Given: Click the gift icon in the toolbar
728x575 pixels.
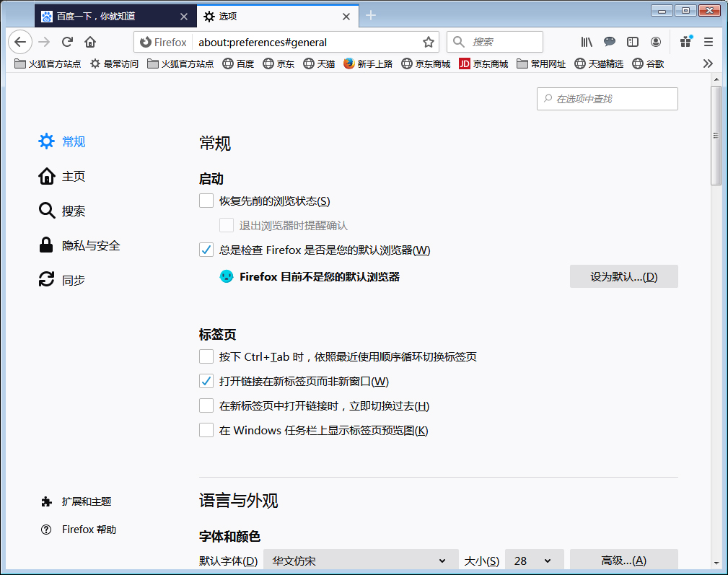Looking at the screenshot, I should 685,42.
